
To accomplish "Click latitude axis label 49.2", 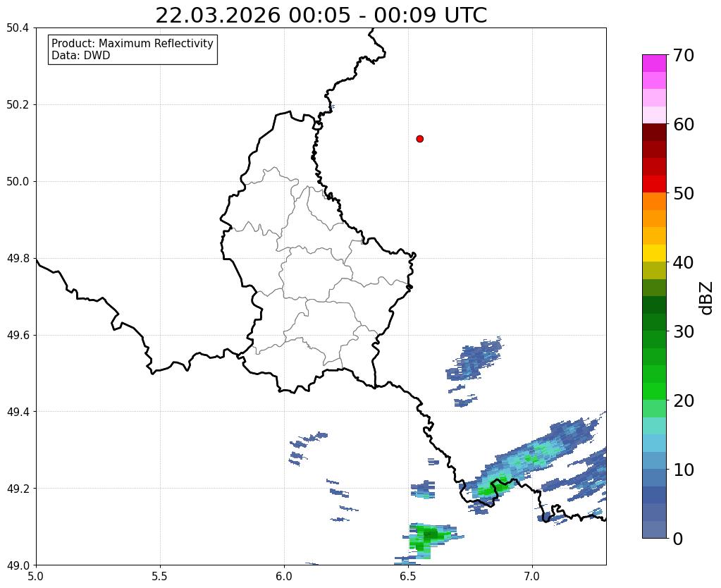I will 18,489.
